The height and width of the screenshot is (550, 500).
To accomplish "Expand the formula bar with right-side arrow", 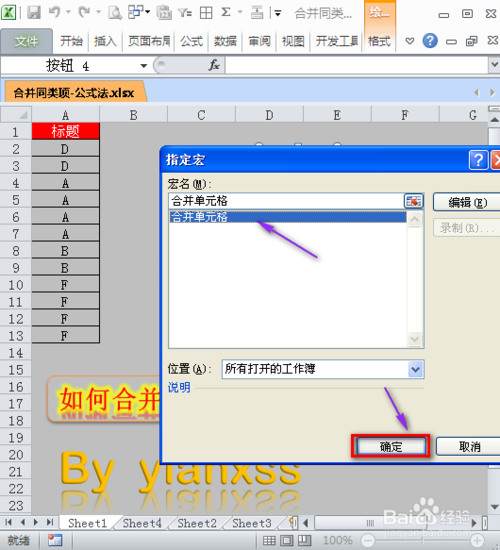I will 494,65.
